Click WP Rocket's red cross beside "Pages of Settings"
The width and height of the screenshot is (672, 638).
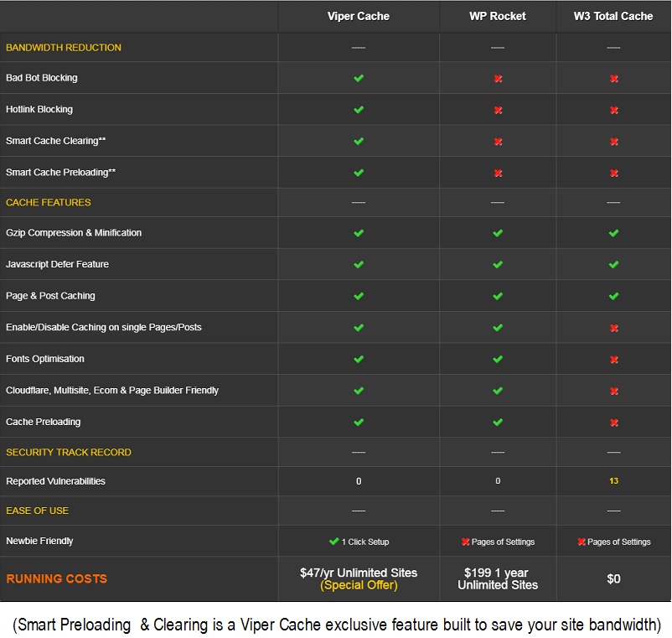465,542
